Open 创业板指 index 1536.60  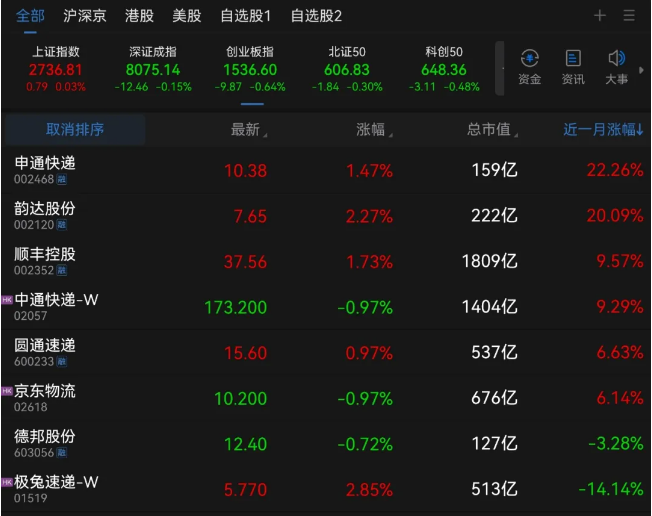coord(250,69)
